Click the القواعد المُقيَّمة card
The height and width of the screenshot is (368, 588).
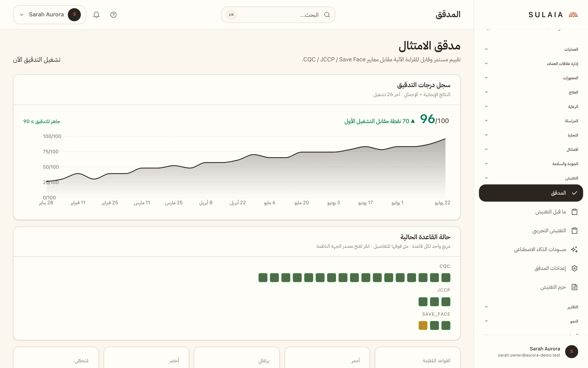[x=418, y=358]
